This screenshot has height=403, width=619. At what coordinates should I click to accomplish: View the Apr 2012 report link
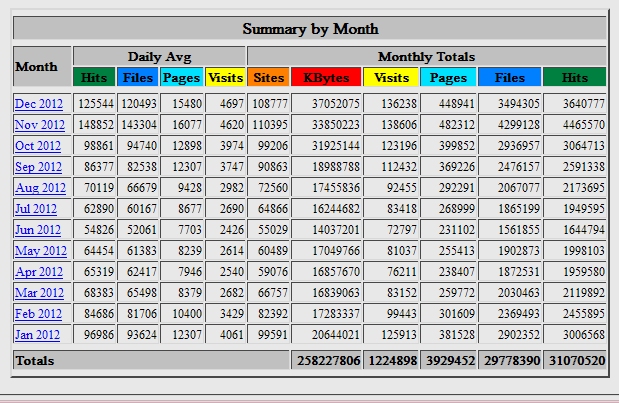tap(40, 272)
